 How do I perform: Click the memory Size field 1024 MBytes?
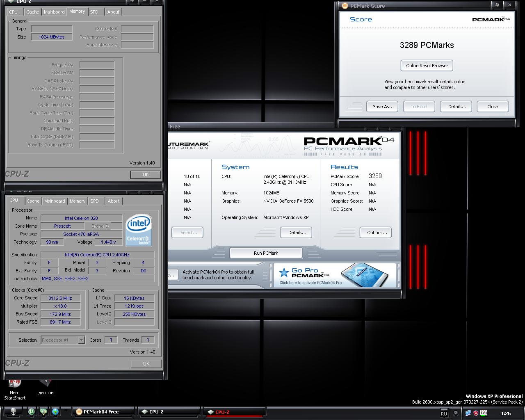(x=52, y=37)
